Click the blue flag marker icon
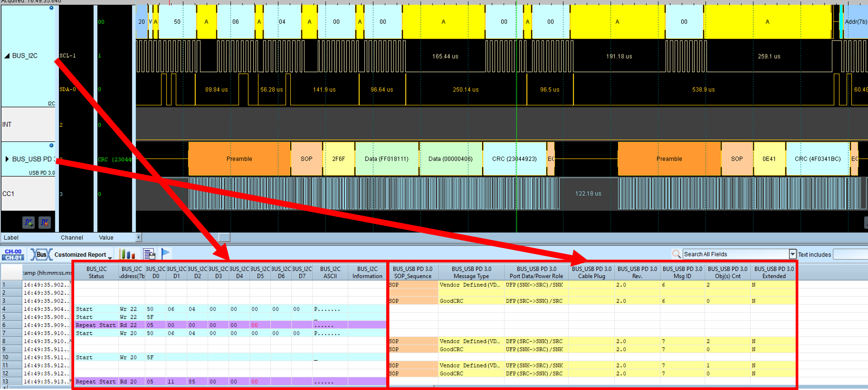The height and width of the screenshot is (390, 868). point(165,254)
